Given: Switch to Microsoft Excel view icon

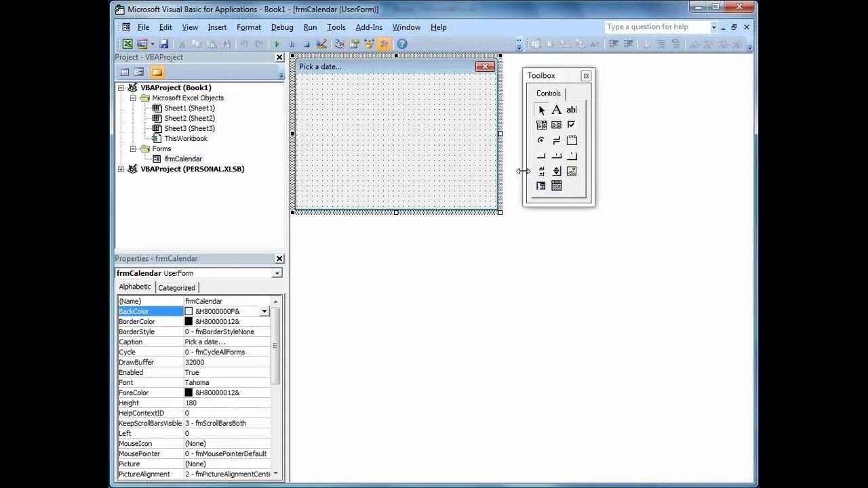Looking at the screenshot, I should click(x=127, y=44).
